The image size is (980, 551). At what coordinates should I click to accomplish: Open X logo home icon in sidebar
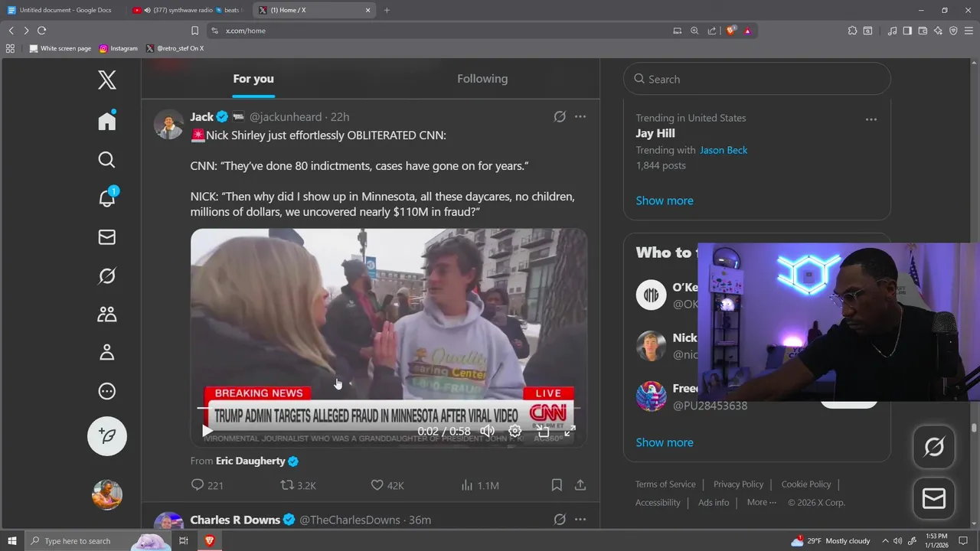[107, 80]
